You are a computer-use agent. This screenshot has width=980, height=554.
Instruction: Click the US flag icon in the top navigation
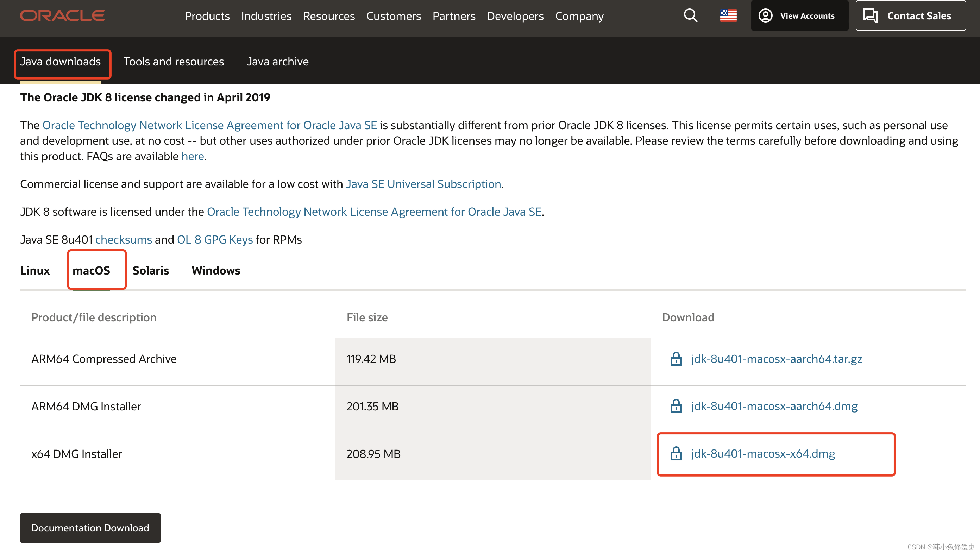point(729,15)
